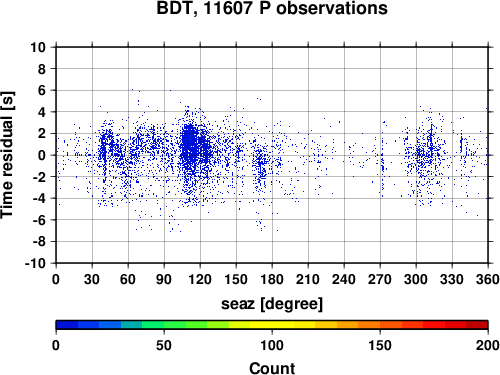Click the 50 label under the colorbar
The height and width of the screenshot is (375, 500).
164,345
